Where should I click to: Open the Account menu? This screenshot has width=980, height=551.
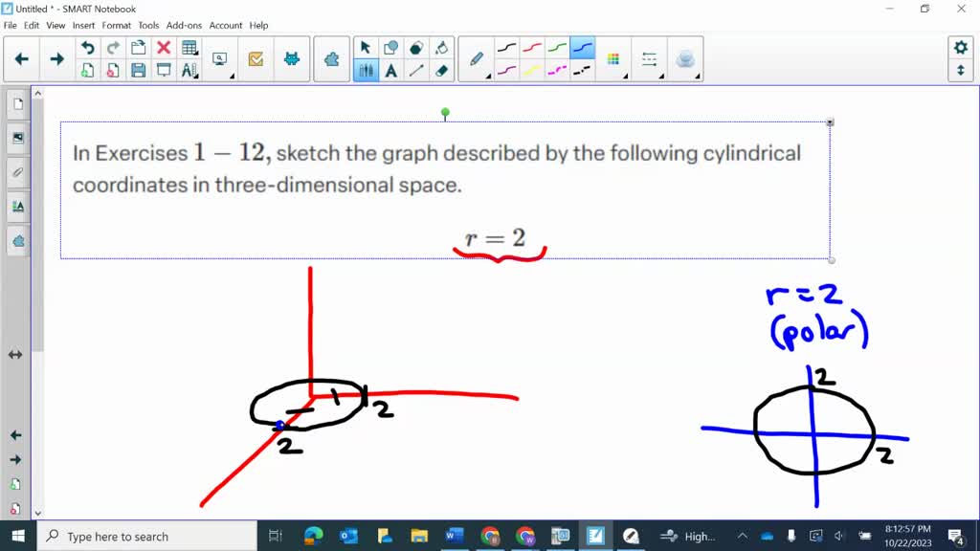pos(226,26)
